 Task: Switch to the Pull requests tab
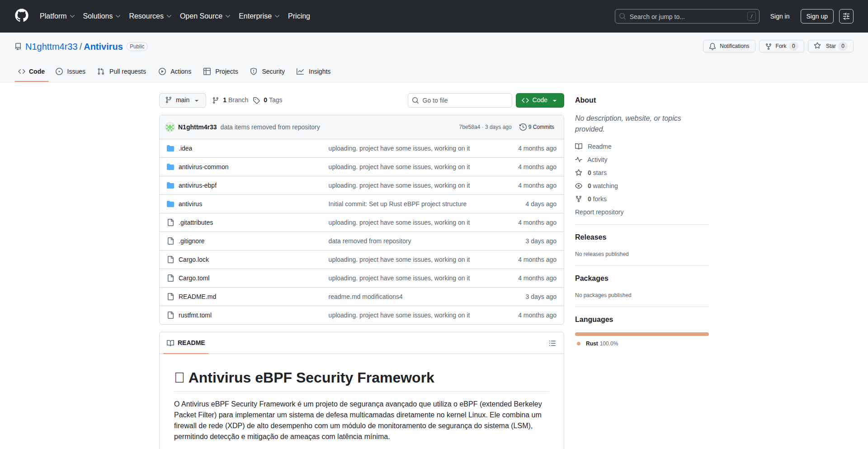121,71
